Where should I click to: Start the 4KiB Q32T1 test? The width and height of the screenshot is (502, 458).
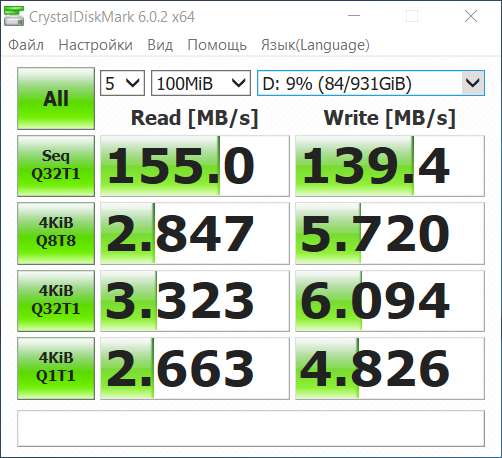click(56, 301)
